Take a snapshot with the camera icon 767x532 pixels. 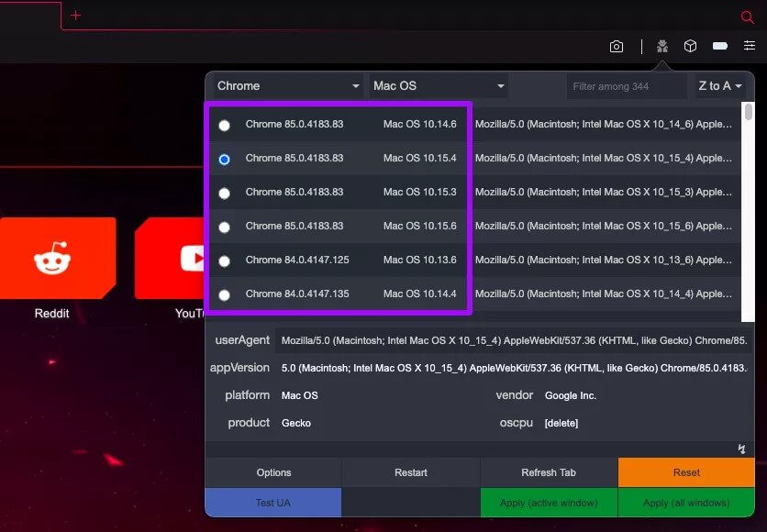617,47
